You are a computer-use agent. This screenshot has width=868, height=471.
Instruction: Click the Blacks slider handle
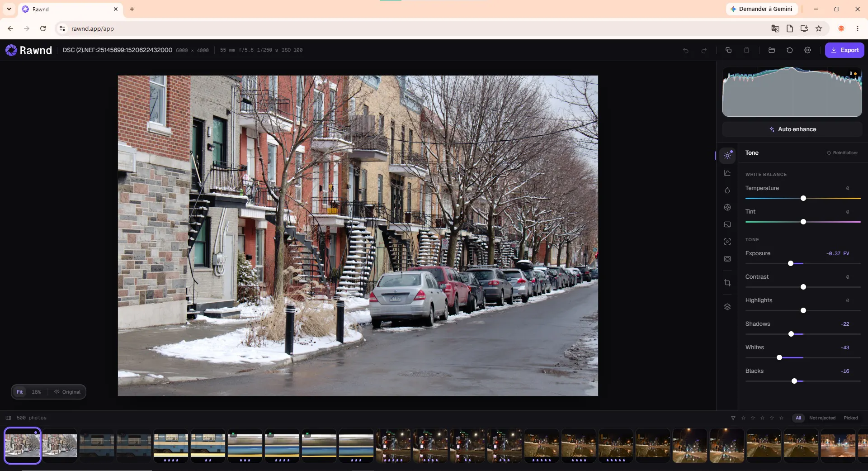[794, 381]
